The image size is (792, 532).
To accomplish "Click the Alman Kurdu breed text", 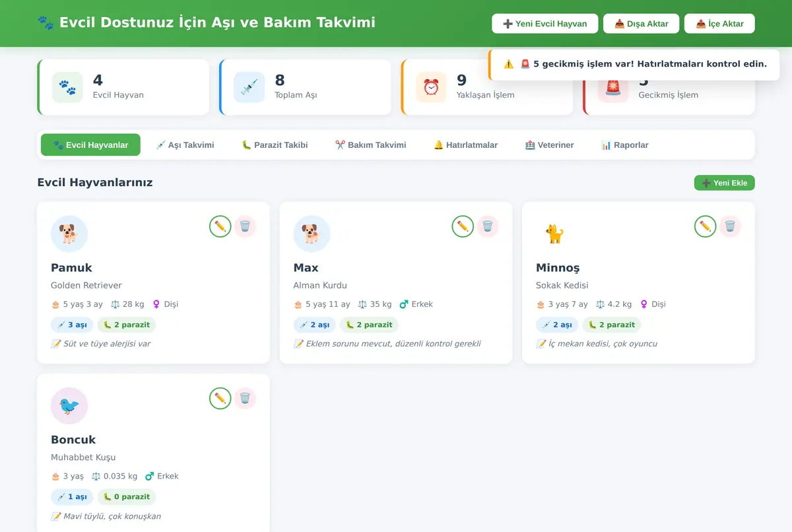I will coord(320,286).
